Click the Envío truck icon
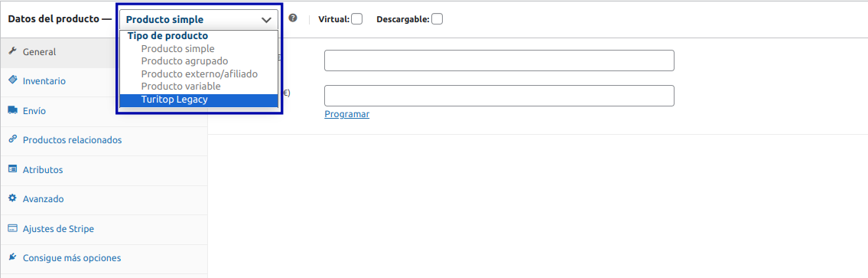The height and width of the screenshot is (278, 868). pyautogui.click(x=13, y=110)
